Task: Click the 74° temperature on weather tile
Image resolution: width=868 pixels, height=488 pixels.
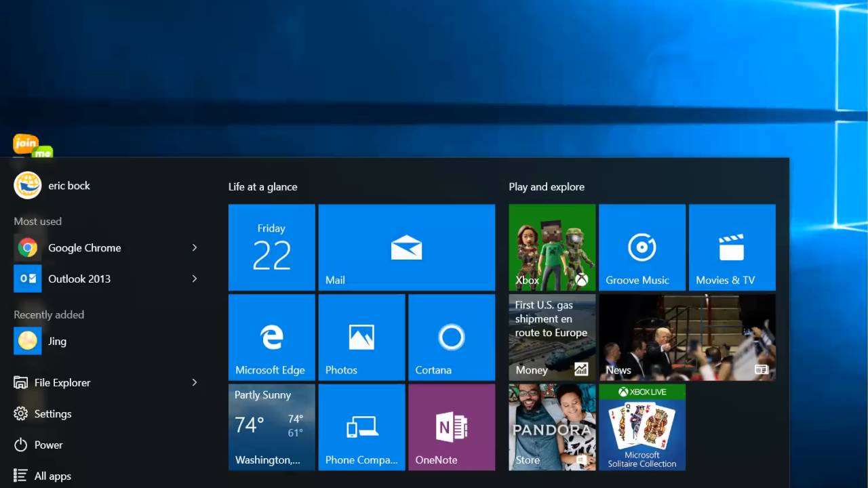Action: click(249, 425)
